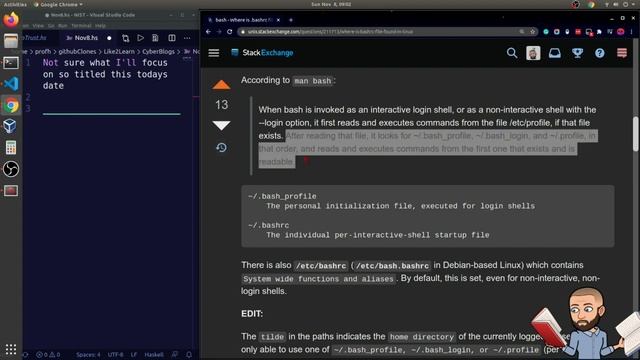Go back in Chrome
Image resolution: width=640 pixels, height=360 pixels.
click(209, 31)
